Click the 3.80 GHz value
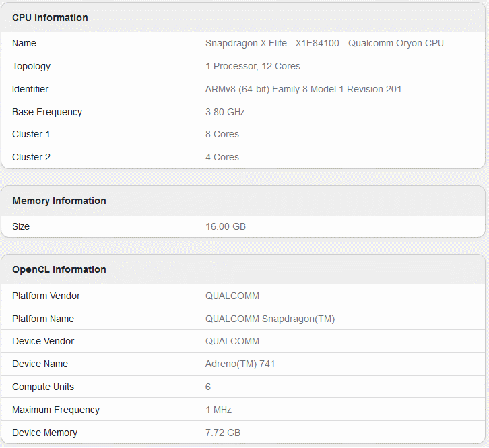The width and height of the screenshot is (489, 448). click(225, 112)
